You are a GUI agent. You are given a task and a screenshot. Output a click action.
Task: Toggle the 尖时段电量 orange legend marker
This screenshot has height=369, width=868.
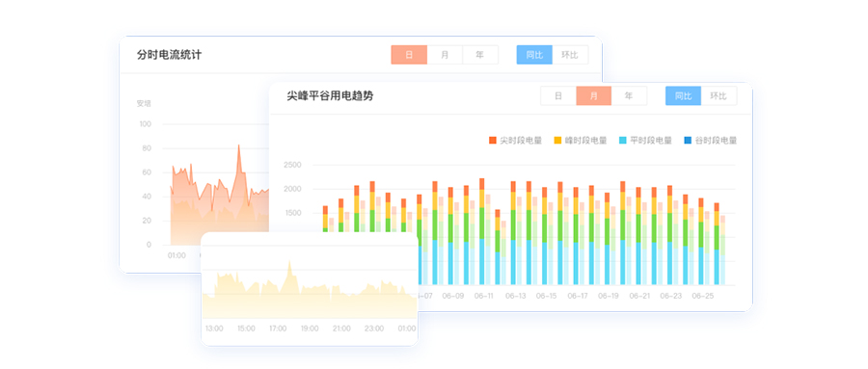[x=493, y=141]
